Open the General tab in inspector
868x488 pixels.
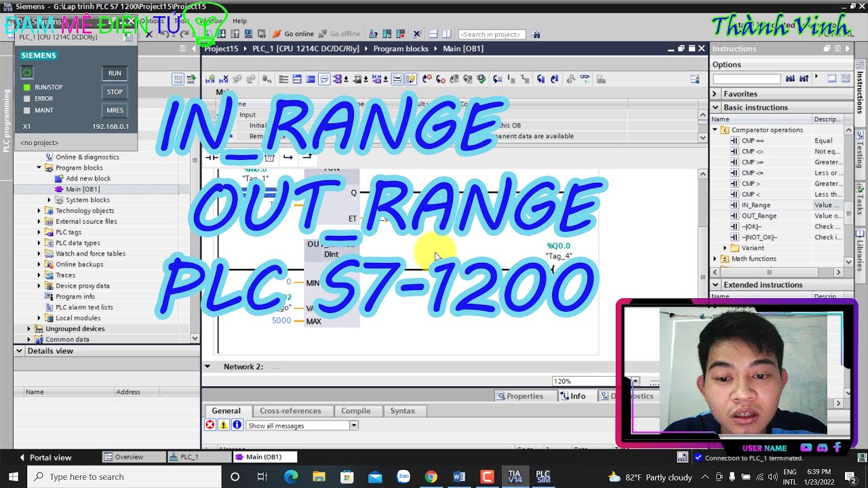[226, 411]
